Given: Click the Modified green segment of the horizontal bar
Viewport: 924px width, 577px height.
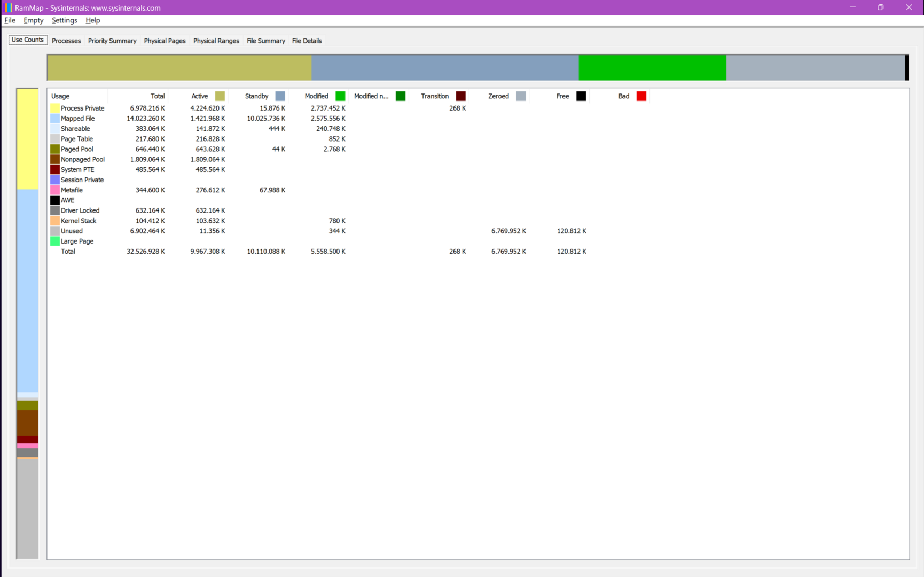Looking at the screenshot, I should click(x=652, y=68).
